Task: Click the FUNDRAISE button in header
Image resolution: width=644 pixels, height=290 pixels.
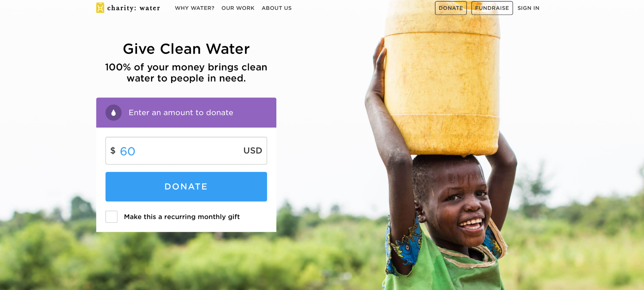Action: coord(492,8)
